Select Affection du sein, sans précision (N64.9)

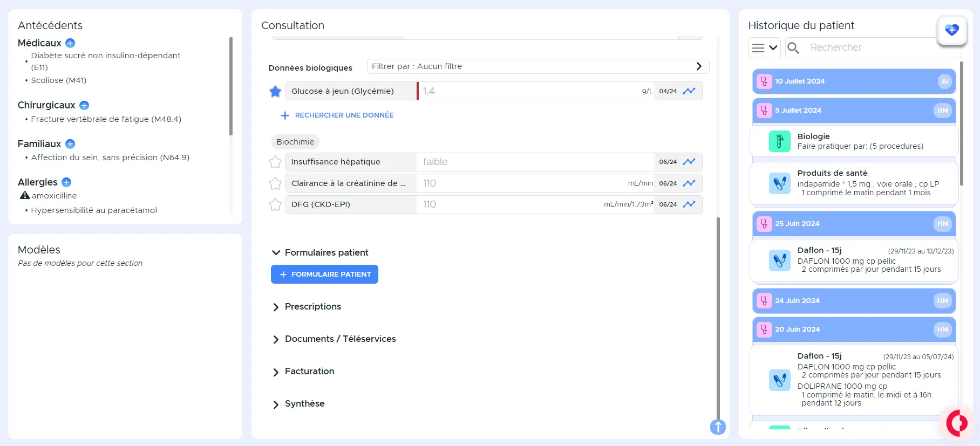coord(110,157)
